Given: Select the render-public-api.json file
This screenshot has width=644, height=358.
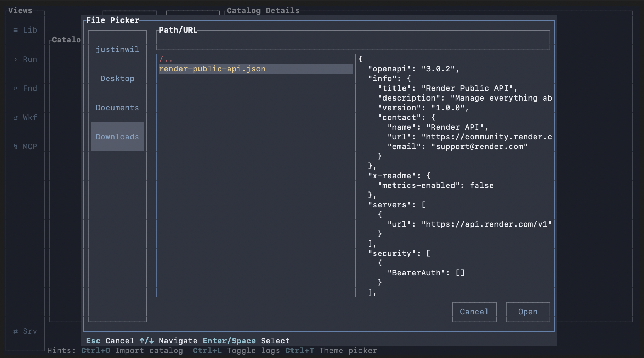Looking at the screenshot, I should tap(212, 69).
